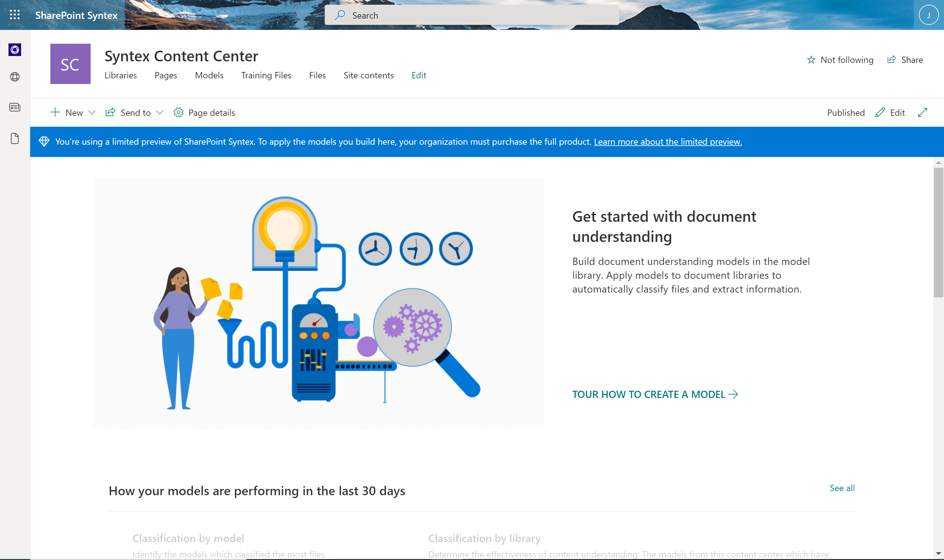
Task: Open the app launcher waffle icon
Action: tap(15, 15)
